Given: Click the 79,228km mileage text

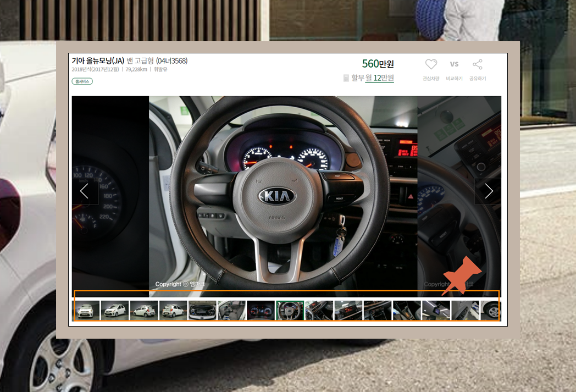Looking at the screenshot, I should [136, 69].
